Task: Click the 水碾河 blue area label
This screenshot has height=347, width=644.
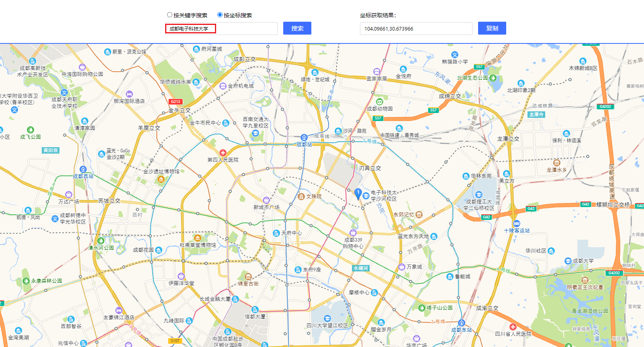Action: 360,268
